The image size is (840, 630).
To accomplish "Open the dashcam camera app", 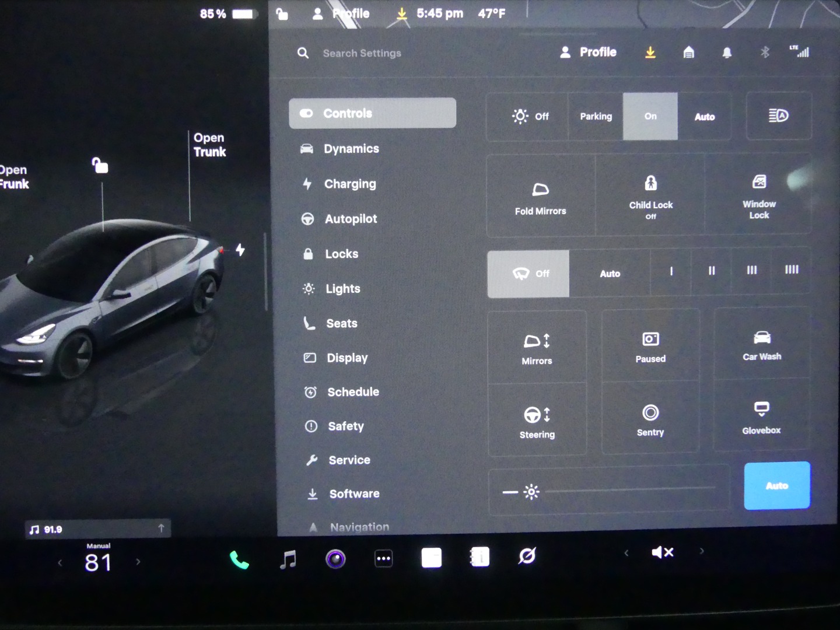I will coord(335,559).
